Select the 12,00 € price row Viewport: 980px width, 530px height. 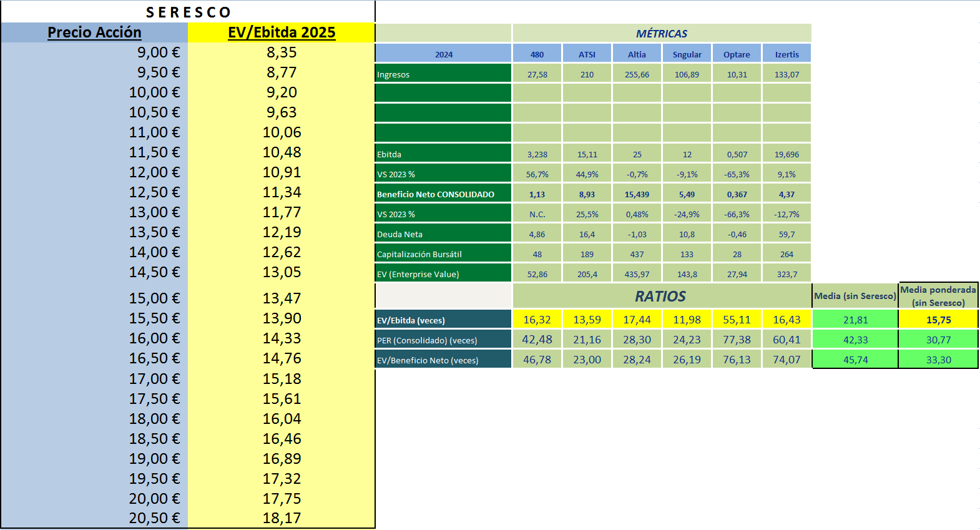(94, 172)
